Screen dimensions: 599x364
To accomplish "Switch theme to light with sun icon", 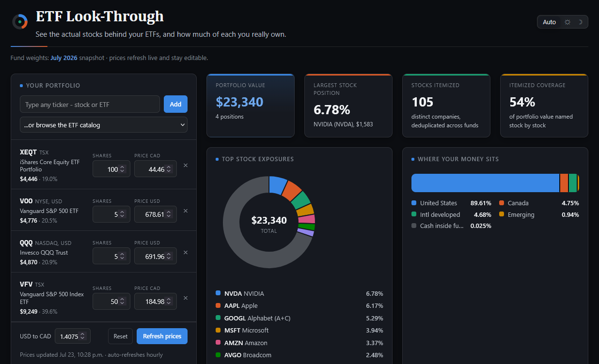I will 567,22.
